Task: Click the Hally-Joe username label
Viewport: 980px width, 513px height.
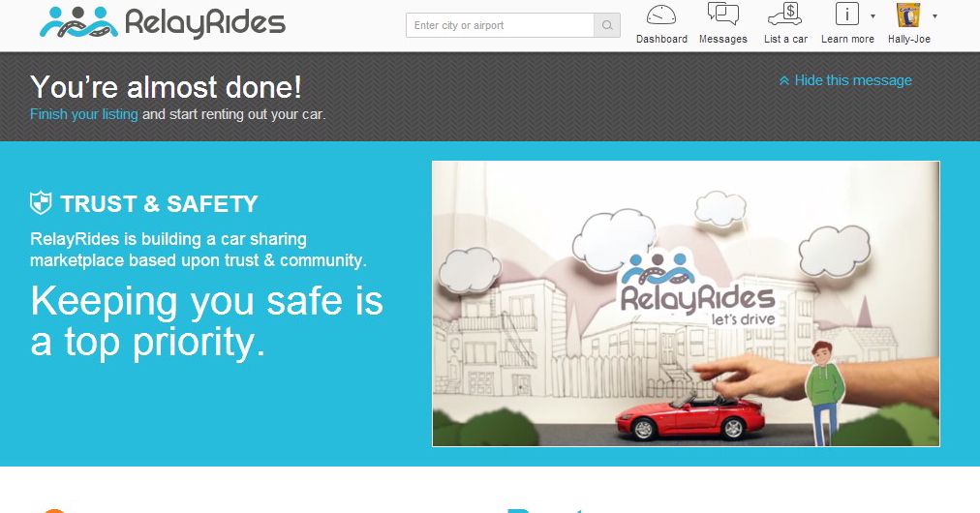Action: 908,39
